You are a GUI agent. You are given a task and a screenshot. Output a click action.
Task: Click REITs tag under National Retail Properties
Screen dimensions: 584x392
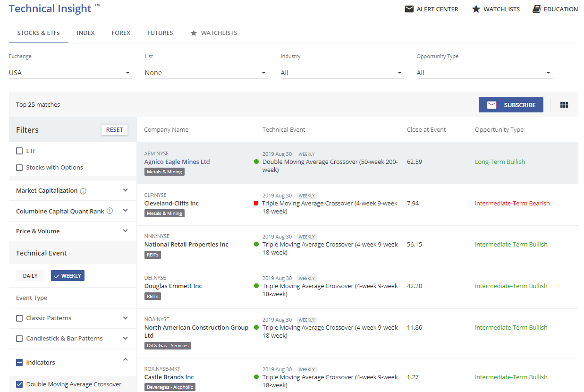(x=152, y=255)
